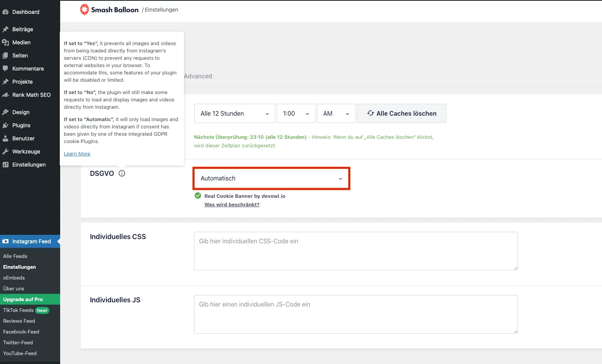This screenshot has height=364, width=602.
Task: Open the AM/PM dropdown
Action: [336, 114]
